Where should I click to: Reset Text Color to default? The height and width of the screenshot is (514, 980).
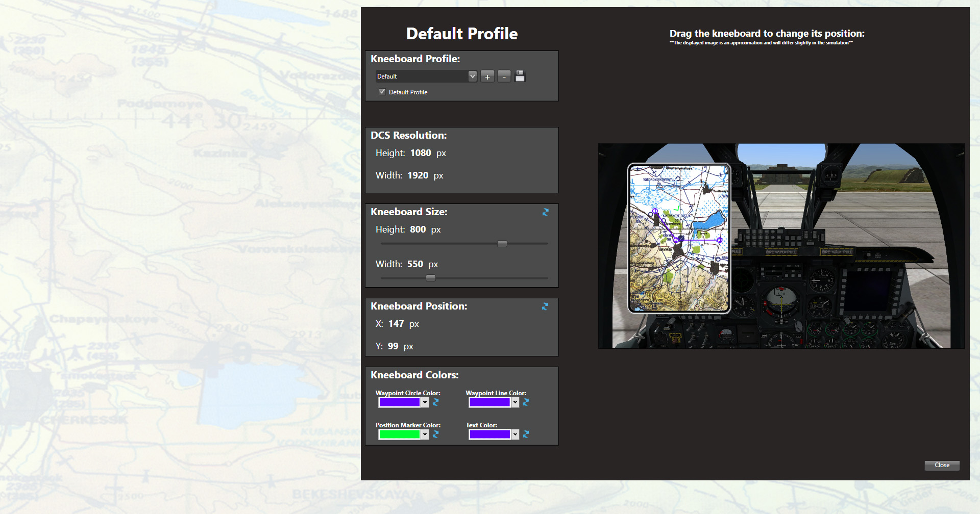click(x=526, y=434)
